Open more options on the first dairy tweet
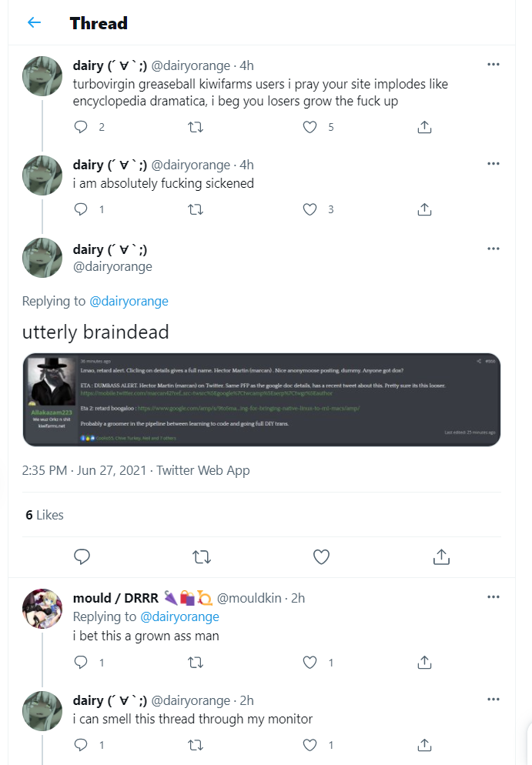The width and height of the screenshot is (532, 765). (x=494, y=65)
